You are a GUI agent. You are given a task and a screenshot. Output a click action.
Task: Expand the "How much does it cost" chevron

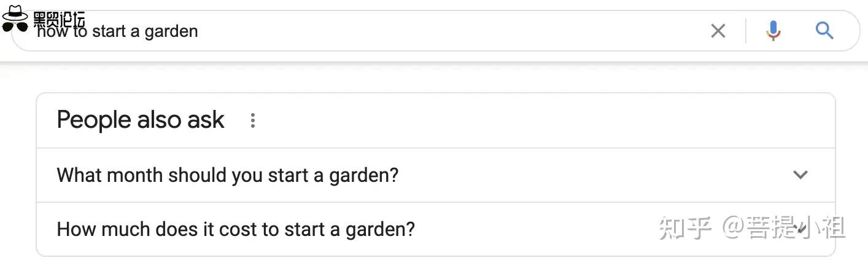pos(800,229)
